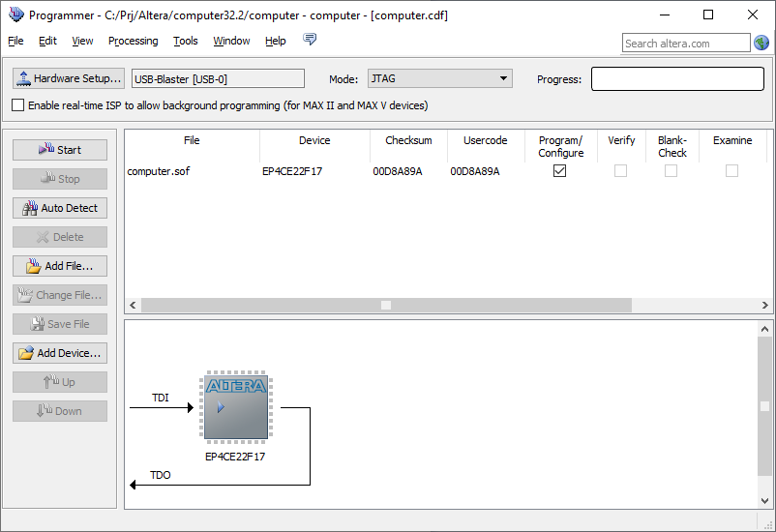The height and width of the screenshot is (532, 776).
Task: Open the Window menu
Action: pyautogui.click(x=231, y=41)
